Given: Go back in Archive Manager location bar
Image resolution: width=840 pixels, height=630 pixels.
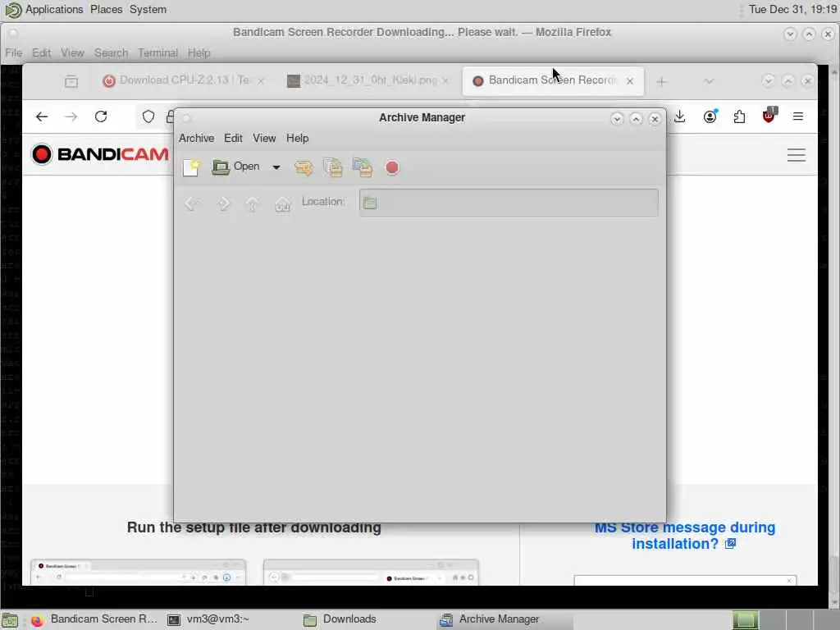Looking at the screenshot, I should tap(192, 203).
